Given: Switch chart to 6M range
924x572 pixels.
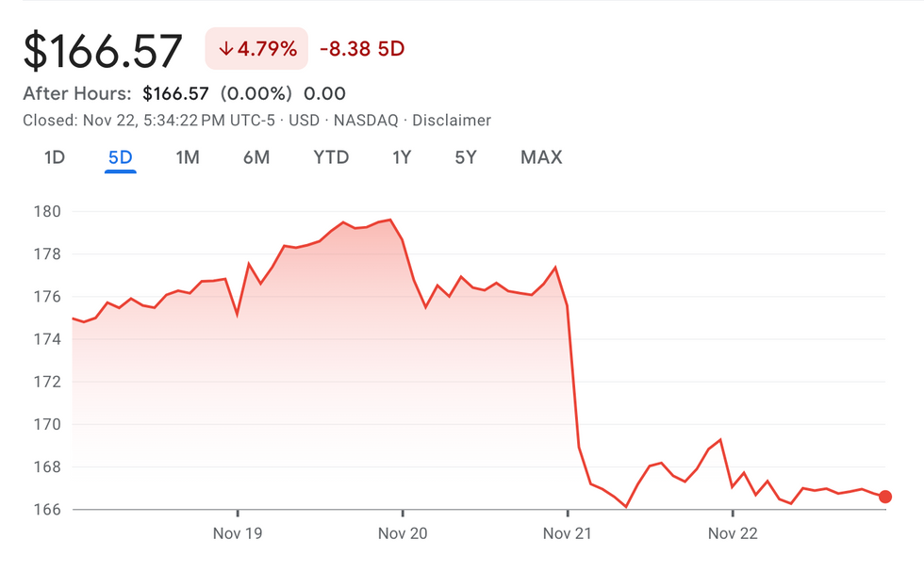Looking at the screenshot, I should coord(256,157).
